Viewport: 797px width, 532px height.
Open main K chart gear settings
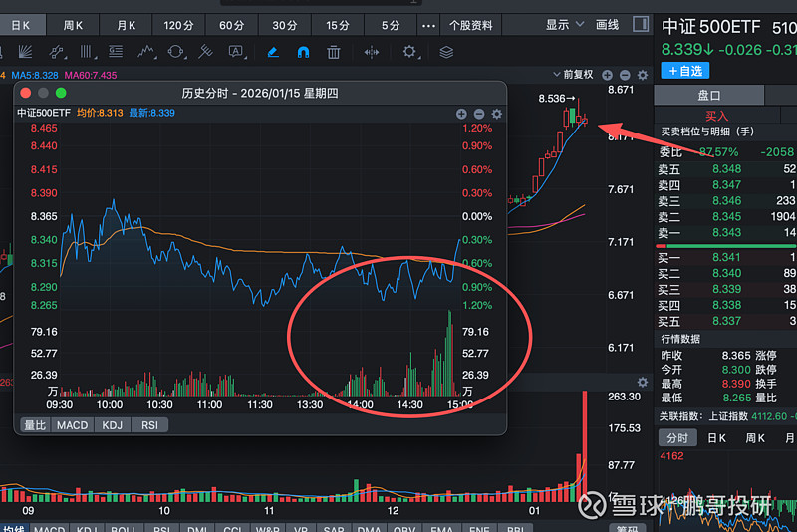click(643, 75)
